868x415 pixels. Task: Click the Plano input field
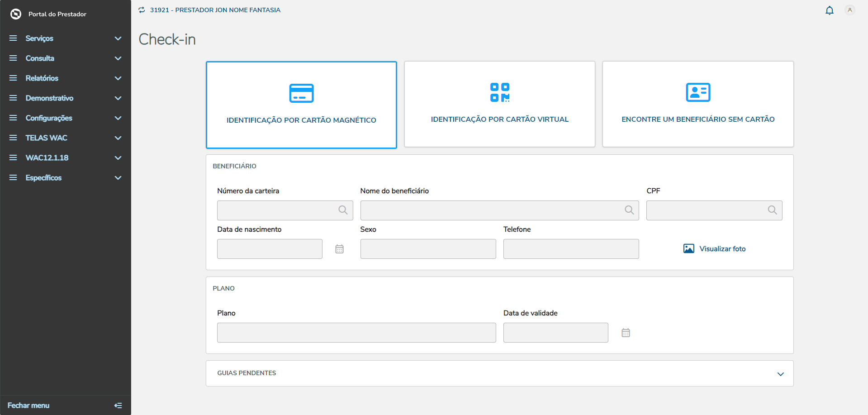click(x=356, y=333)
